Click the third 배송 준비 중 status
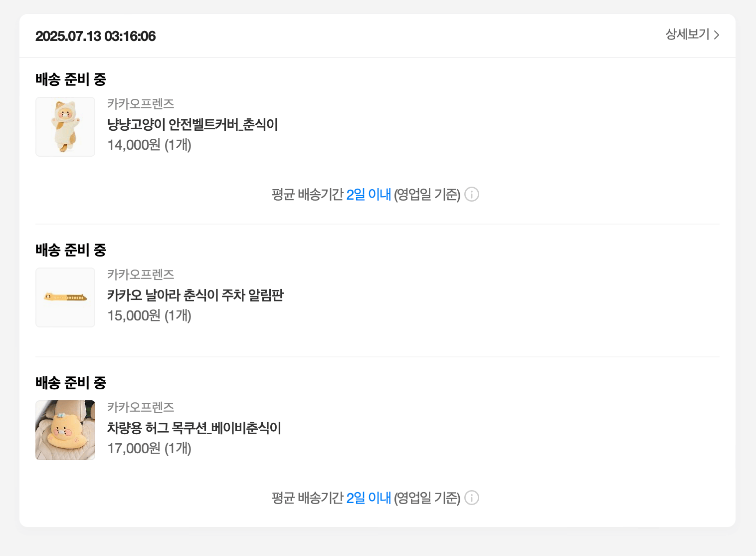This screenshot has height=556, width=756. click(71, 383)
